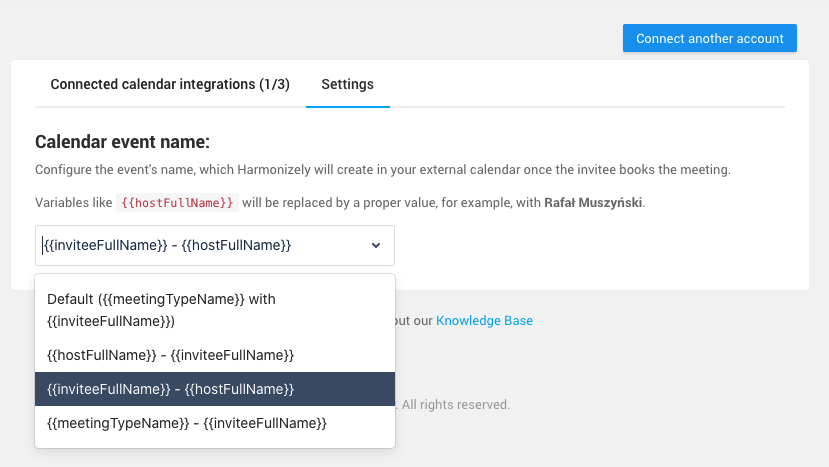Open the Knowledge Base link

coord(484,321)
